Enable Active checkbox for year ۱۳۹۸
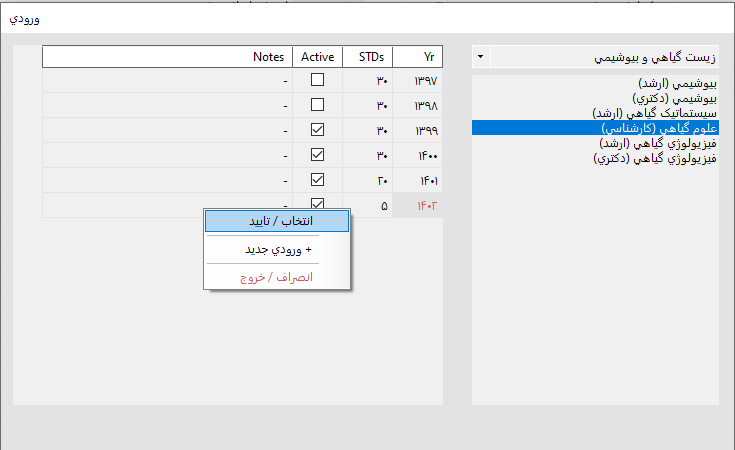The height and width of the screenshot is (450, 735). point(317,105)
